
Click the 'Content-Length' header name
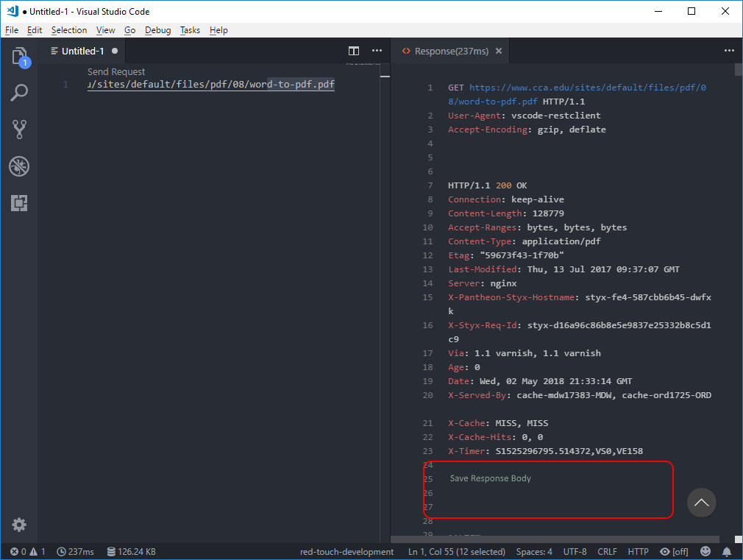(x=485, y=213)
